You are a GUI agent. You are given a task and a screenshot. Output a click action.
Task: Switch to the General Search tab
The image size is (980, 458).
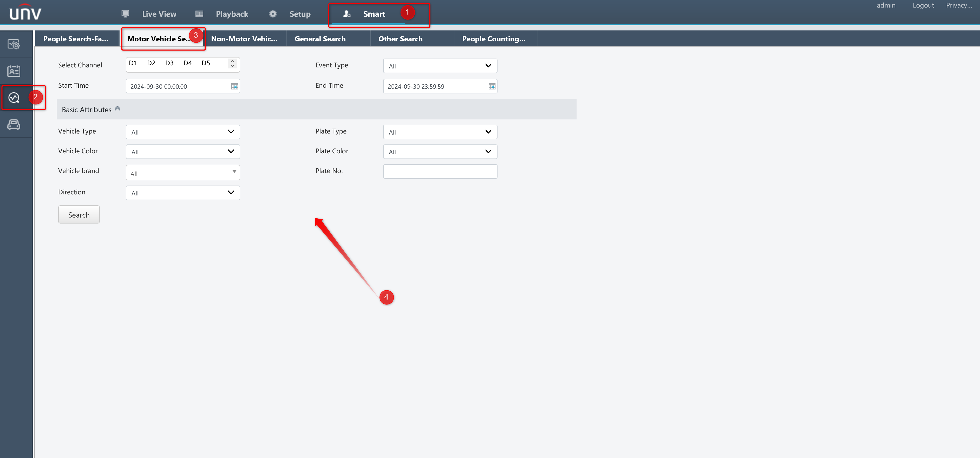(320, 39)
